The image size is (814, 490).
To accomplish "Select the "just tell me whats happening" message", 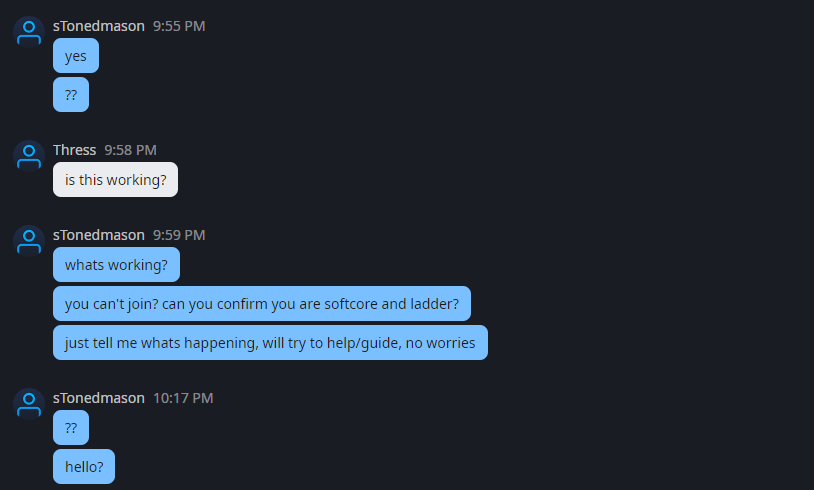I will [270, 342].
